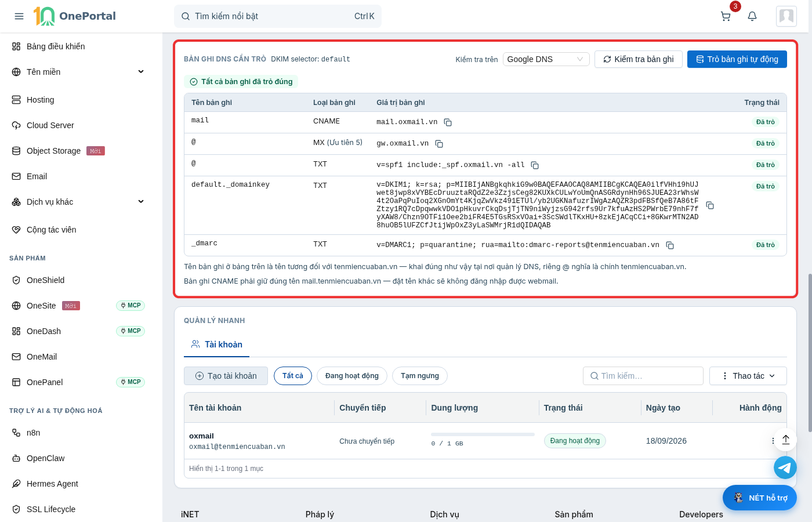Screen dimensions: 812x522
Task: Click Đã trỏ status of mail CNAME row
Action: [x=766, y=122]
